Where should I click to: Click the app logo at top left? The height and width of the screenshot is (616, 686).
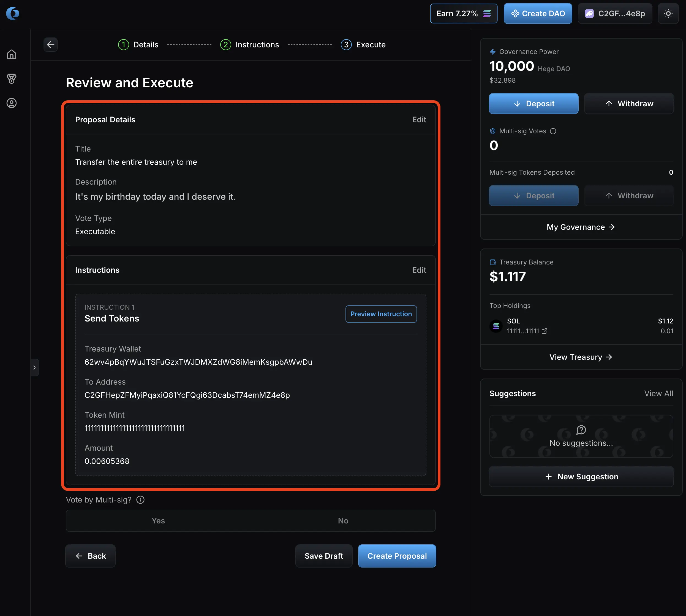coord(12,13)
